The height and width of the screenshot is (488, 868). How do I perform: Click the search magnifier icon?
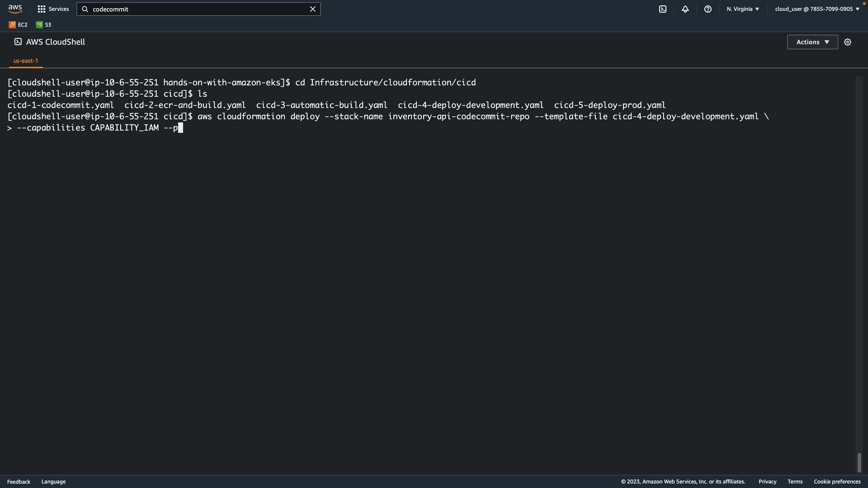tap(85, 9)
